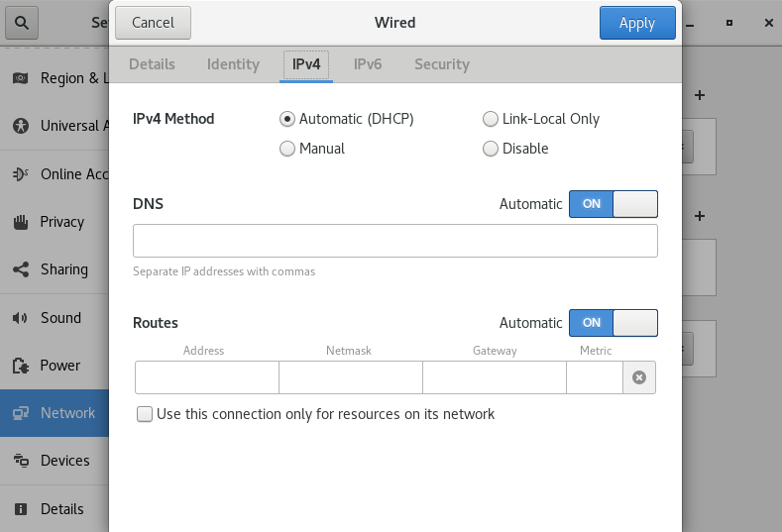Image resolution: width=782 pixels, height=532 pixels.
Task: Click the Privacy hand icon
Action: (21, 222)
